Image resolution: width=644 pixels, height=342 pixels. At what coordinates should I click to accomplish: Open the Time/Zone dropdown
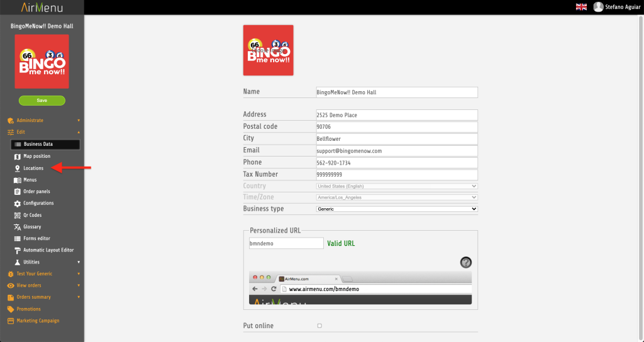pos(397,197)
